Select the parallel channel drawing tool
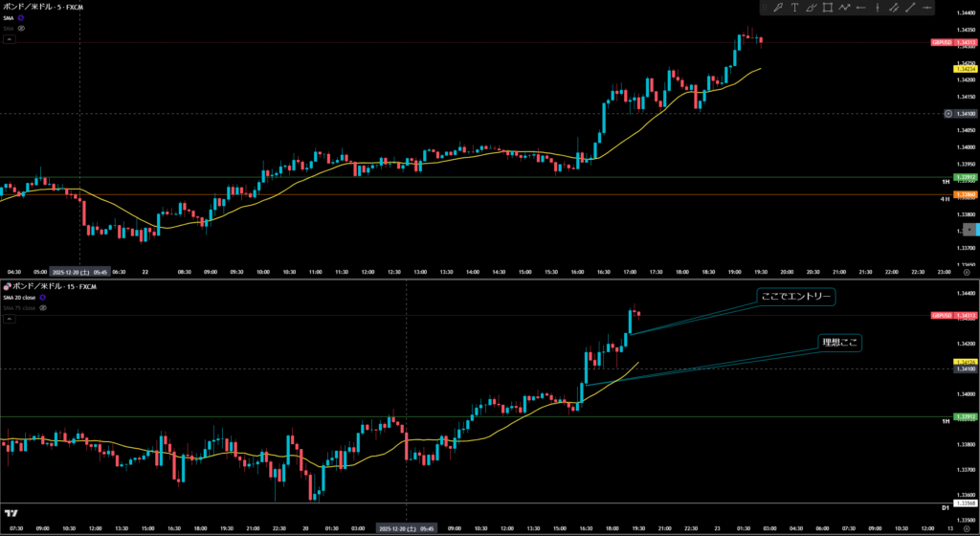 (893, 8)
